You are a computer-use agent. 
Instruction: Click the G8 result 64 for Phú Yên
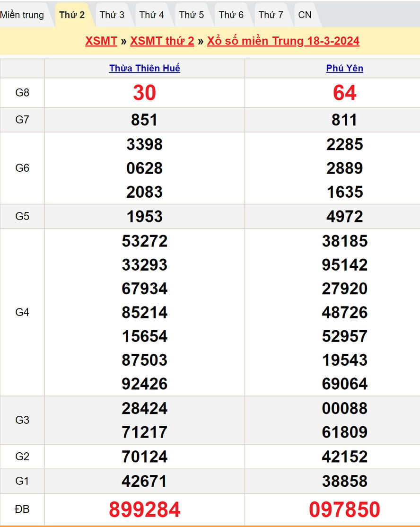pyautogui.click(x=344, y=93)
